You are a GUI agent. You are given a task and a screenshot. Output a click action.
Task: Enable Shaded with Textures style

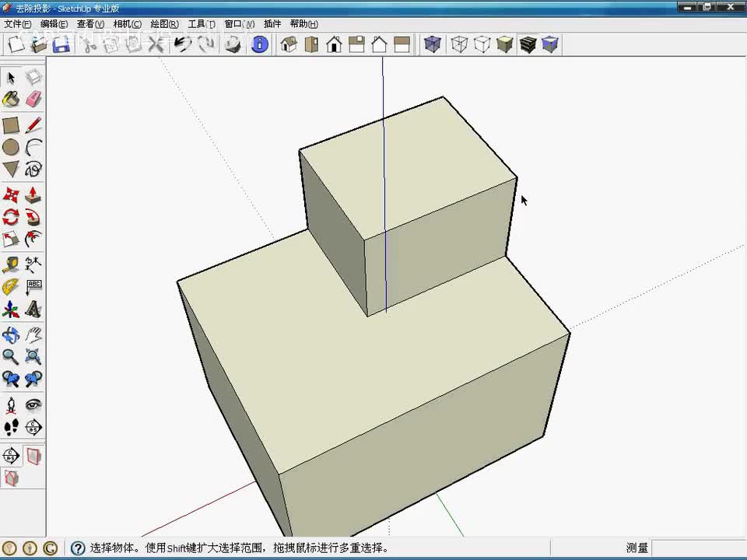point(528,44)
